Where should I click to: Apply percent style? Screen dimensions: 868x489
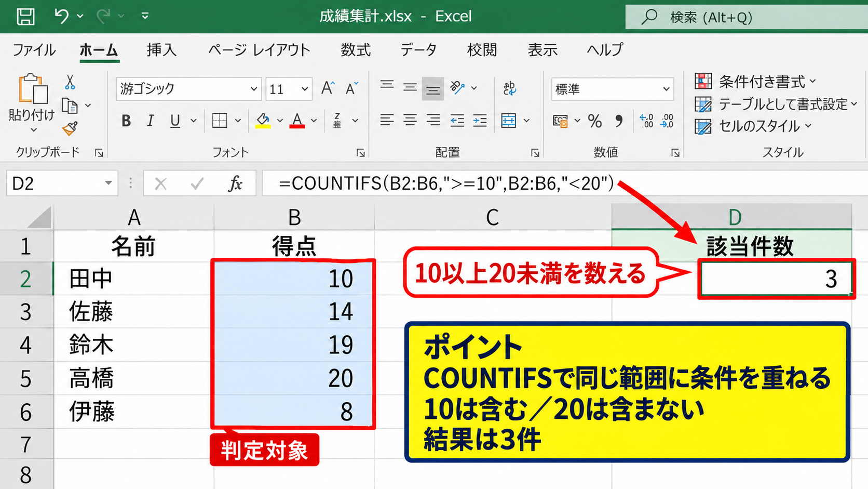pos(595,121)
